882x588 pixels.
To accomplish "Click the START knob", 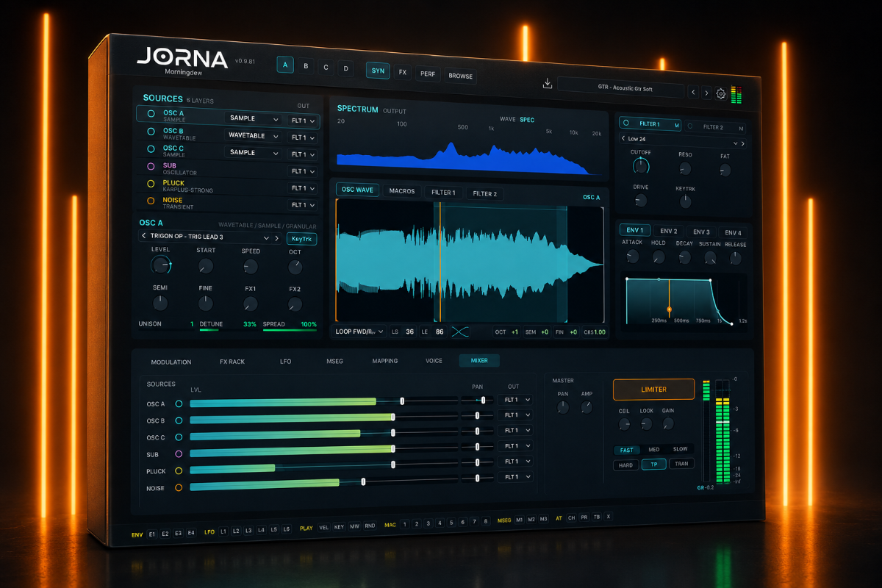I will (206, 266).
